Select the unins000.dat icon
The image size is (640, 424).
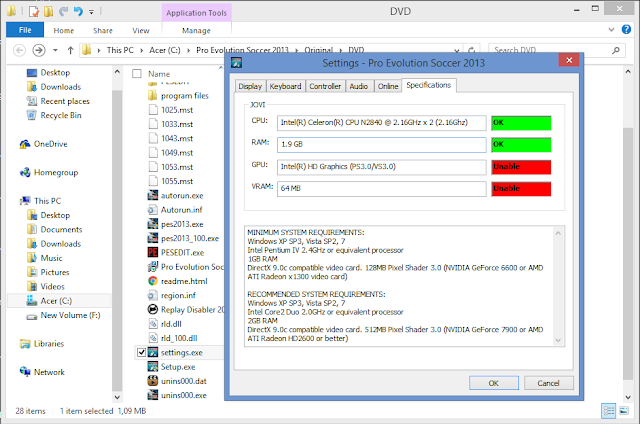coord(153,381)
